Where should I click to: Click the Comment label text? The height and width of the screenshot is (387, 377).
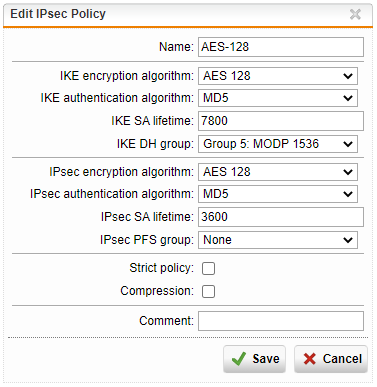pyautogui.click(x=166, y=321)
